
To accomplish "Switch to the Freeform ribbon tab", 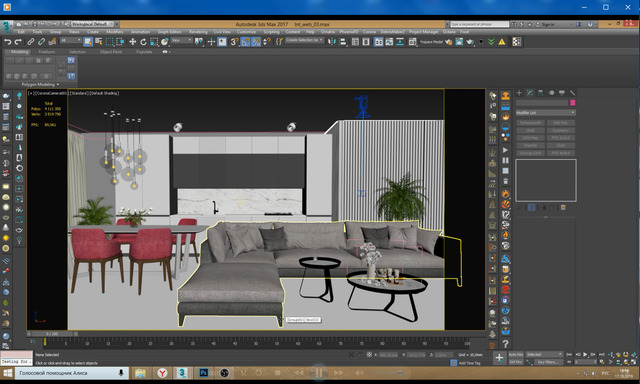I will (47, 52).
